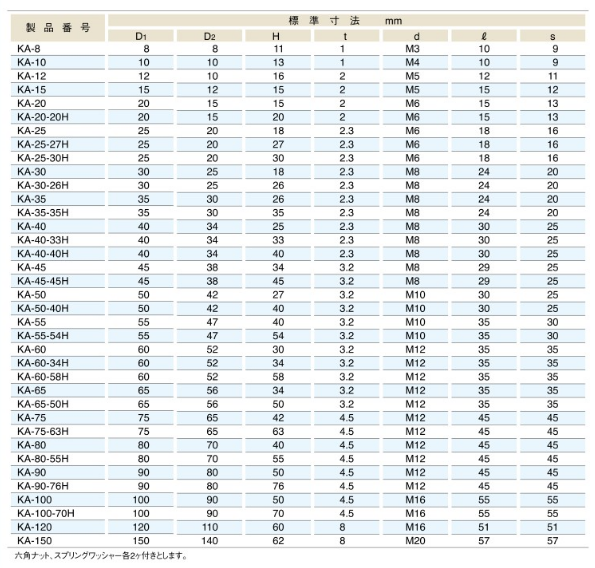
Task: Click the t column header
Action: coord(346,36)
